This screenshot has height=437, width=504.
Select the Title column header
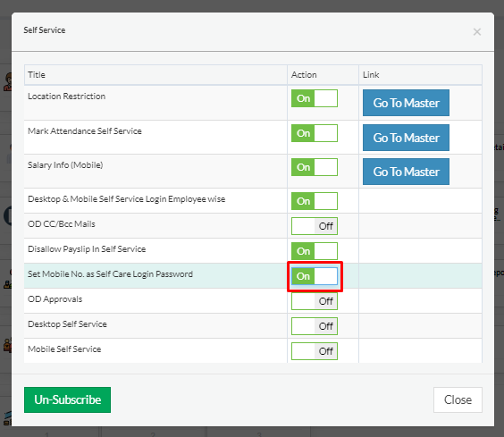[37, 75]
